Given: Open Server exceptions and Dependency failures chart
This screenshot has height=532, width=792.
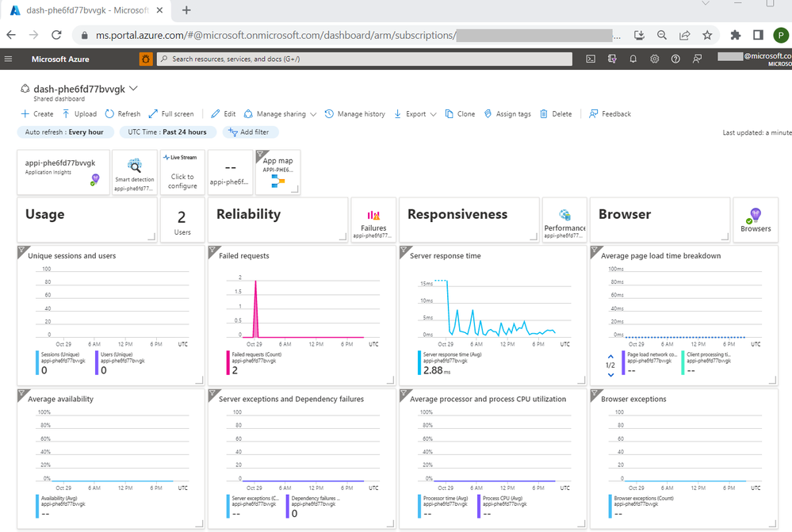Looking at the screenshot, I should (301, 458).
